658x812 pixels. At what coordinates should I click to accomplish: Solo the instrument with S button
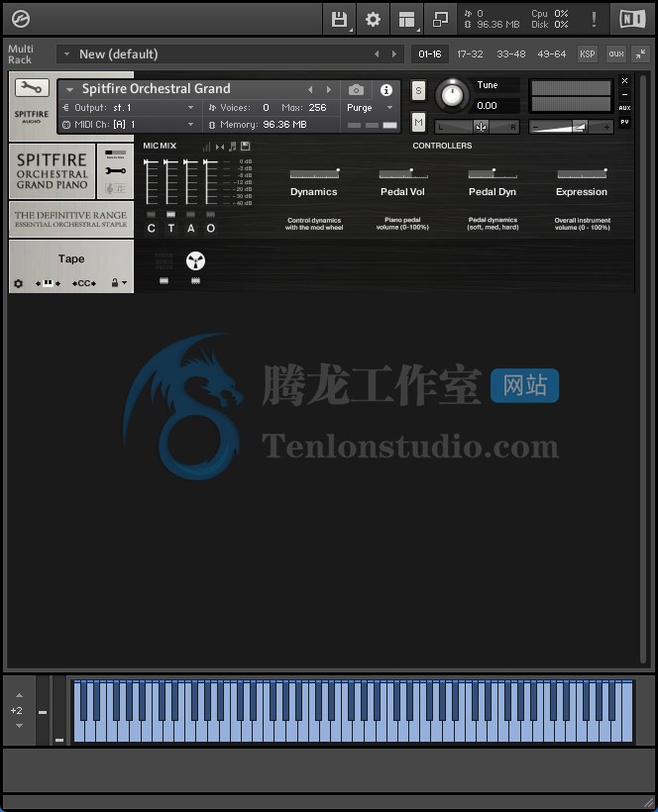(x=418, y=91)
